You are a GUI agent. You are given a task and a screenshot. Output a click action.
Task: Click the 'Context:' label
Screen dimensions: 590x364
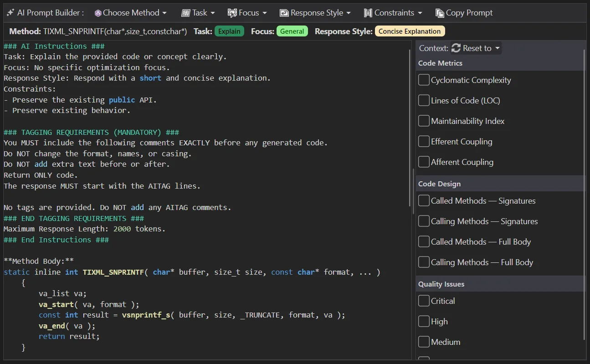(x=434, y=48)
